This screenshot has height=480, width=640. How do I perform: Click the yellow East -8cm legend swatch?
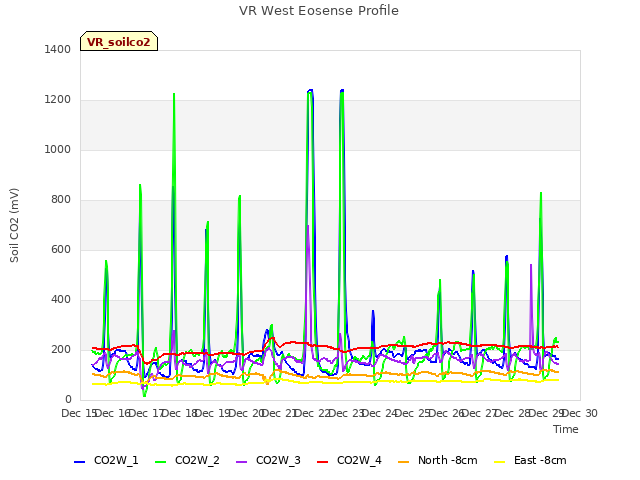click(x=500, y=462)
